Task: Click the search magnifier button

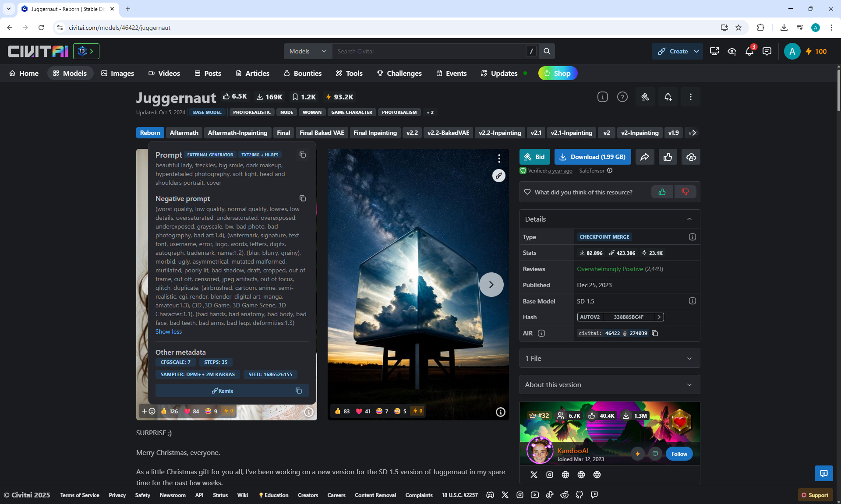Action: pyautogui.click(x=547, y=51)
